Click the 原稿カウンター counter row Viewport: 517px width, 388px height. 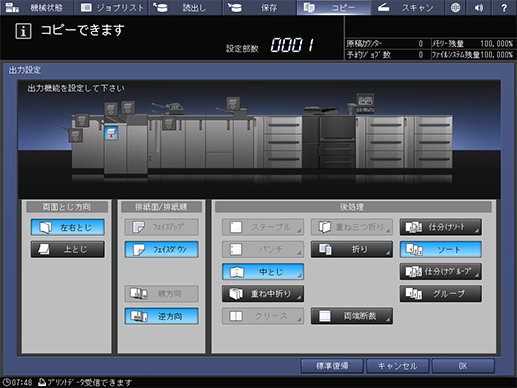click(x=386, y=44)
